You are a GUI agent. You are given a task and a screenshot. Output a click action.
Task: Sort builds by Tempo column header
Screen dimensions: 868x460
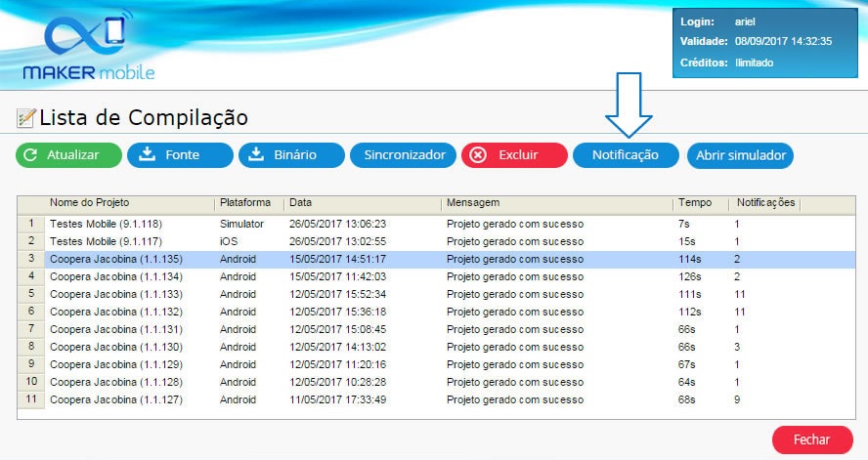pos(700,203)
